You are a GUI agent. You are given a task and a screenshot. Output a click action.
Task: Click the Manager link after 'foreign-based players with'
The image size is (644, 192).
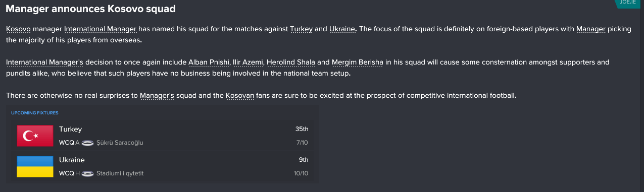[x=591, y=29]
